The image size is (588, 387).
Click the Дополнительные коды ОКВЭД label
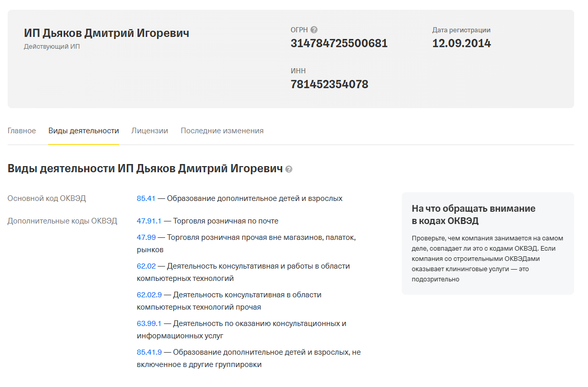coord(62,221)
